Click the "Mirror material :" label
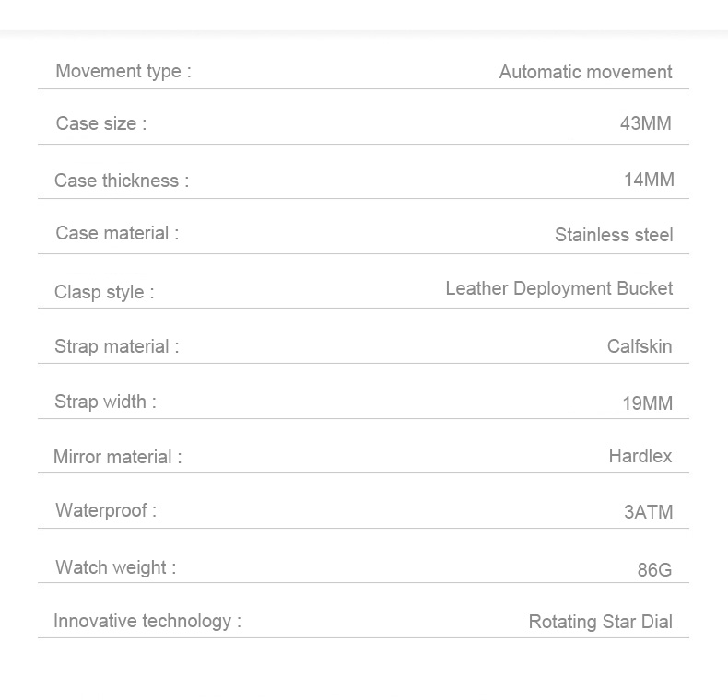Viewport: 728px width, 700px height. pyautogui.click(x=117, y=457)
